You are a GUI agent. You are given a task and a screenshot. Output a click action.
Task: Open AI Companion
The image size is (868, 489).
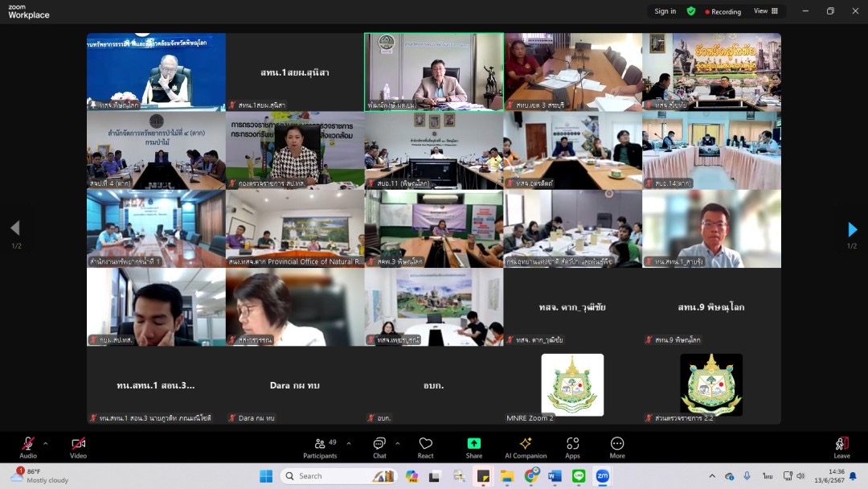[x=526, y=447]
